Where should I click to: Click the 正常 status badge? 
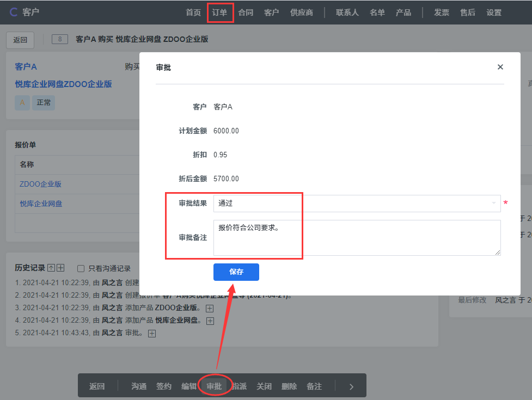(x=44, y=103)
